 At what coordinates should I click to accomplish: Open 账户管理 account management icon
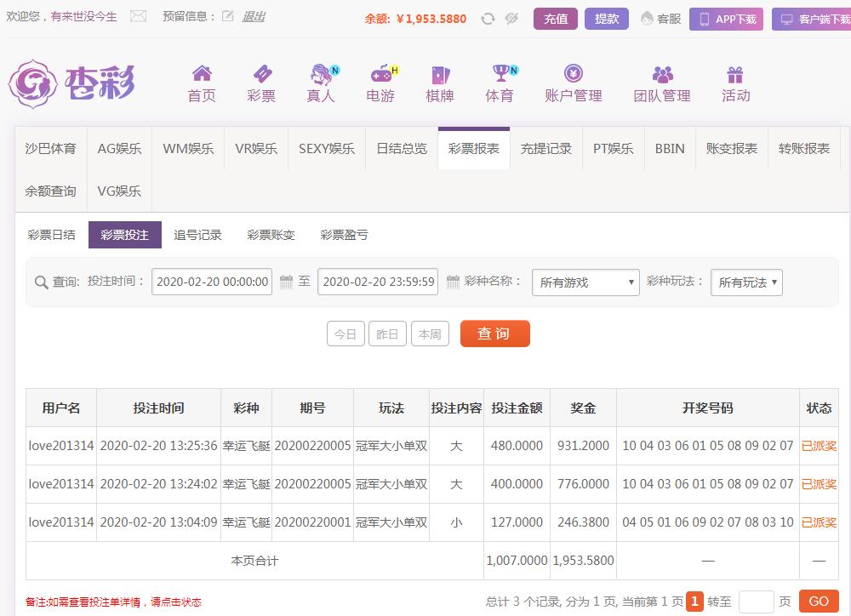coord(573,74)
